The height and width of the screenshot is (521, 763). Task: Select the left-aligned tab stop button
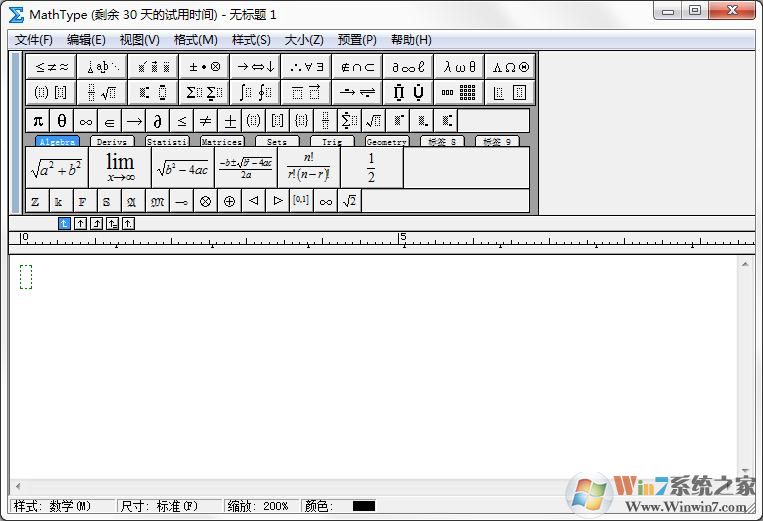pyautogui.click(x=65, y=223)
